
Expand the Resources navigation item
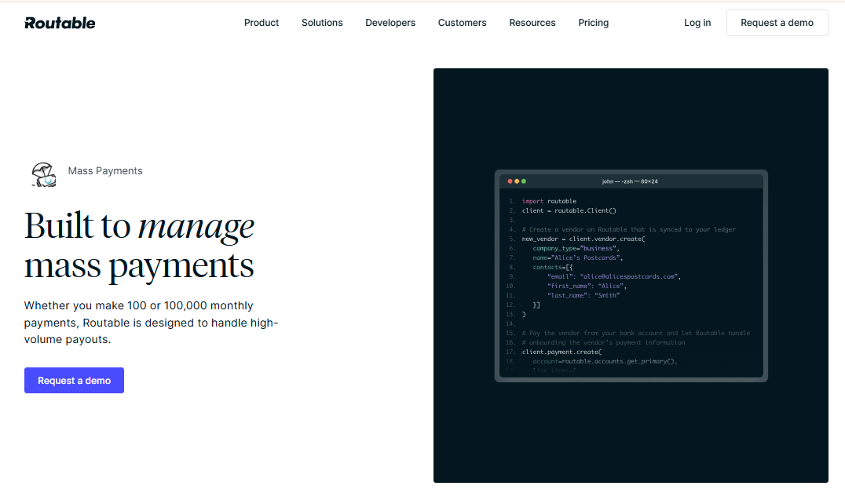coord(532,23)
